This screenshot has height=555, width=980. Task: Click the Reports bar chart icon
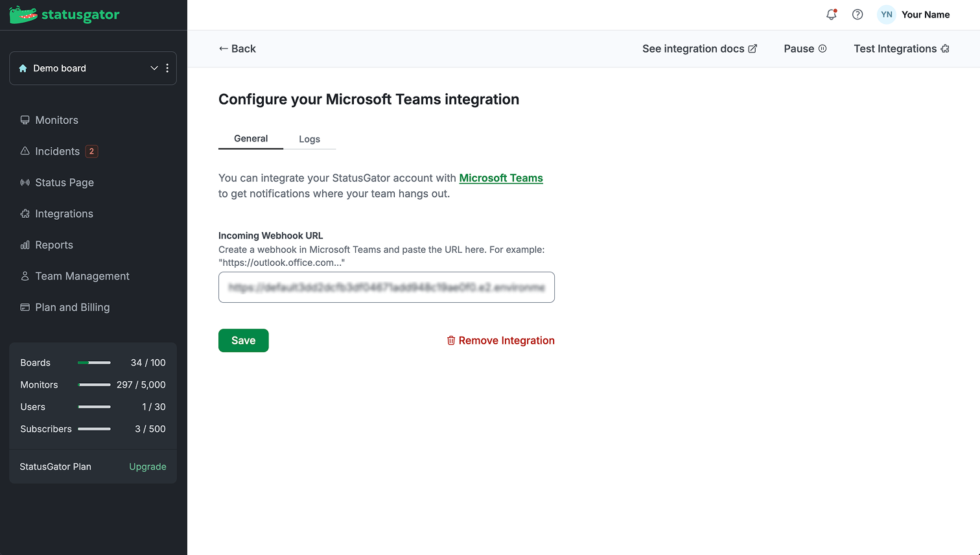click(x=25, y=244)
